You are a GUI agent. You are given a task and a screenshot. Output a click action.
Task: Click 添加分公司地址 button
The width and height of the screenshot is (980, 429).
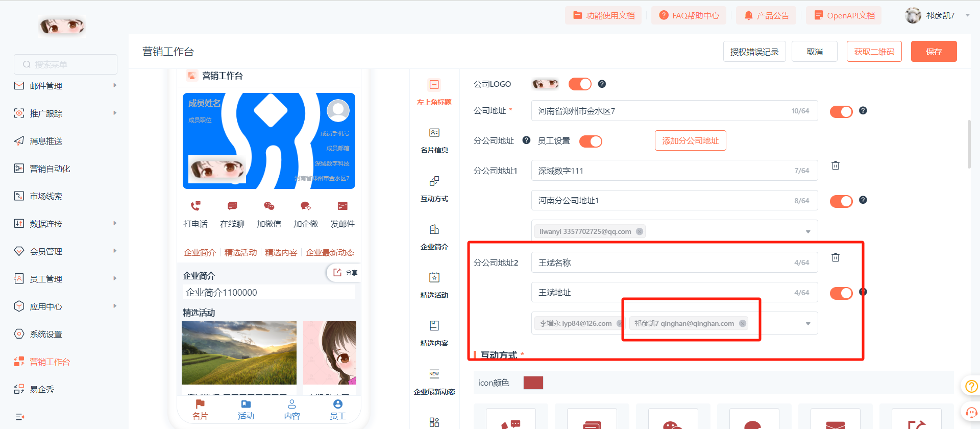click(x=691, y=141)
